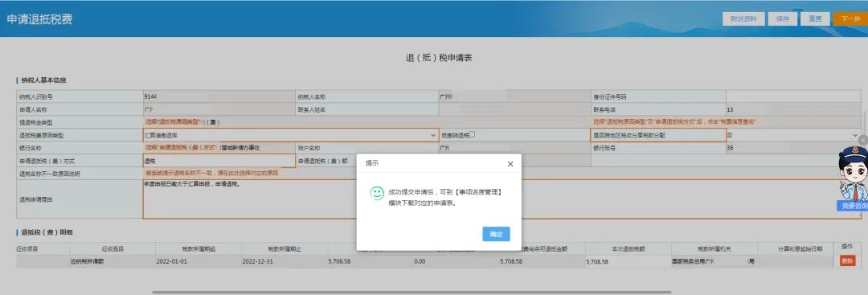
Task: Click the 纳税人基本信息 section heading
Action: [44, 81]
